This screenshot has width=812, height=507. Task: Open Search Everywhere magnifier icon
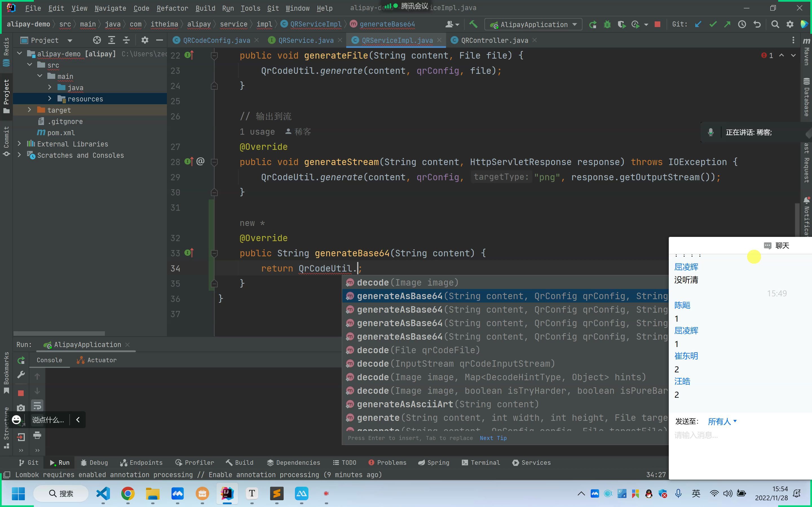775,24
